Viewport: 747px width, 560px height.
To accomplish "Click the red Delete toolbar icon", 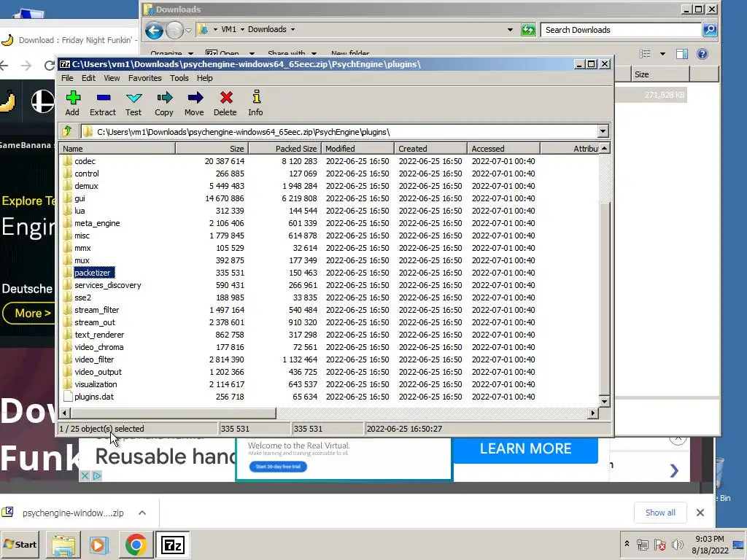I will pos(226,98).
